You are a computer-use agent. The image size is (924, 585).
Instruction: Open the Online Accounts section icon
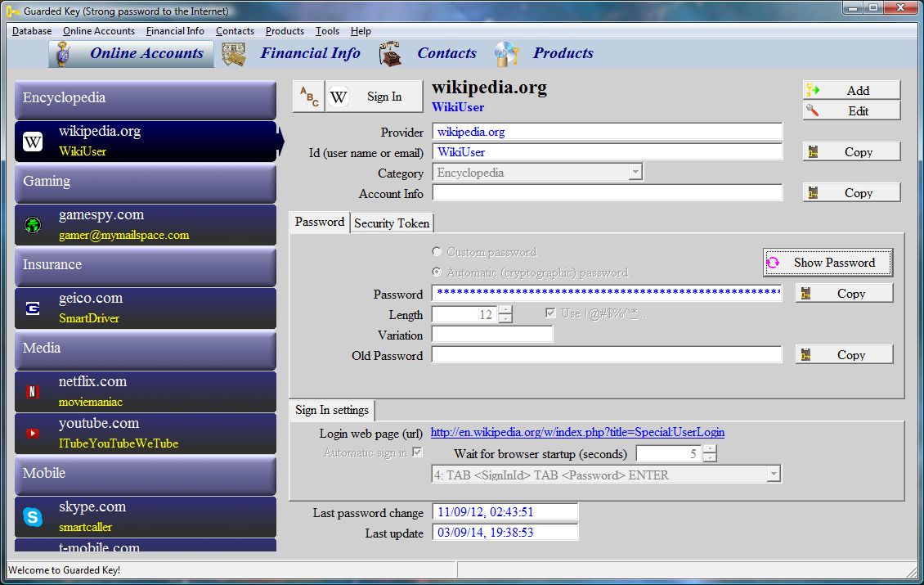click(64, 54)
